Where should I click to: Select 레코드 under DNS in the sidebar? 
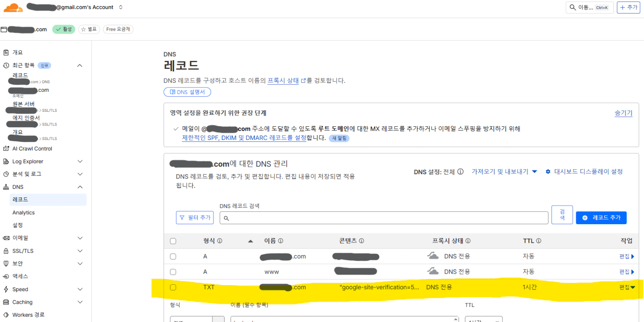(48, 200)
